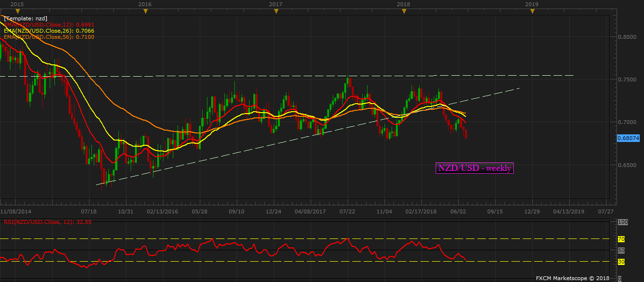Select the 2017 year marker triangle
This screenshot has width=644, height=282.
pyautogui.click(x=276, y=11)
